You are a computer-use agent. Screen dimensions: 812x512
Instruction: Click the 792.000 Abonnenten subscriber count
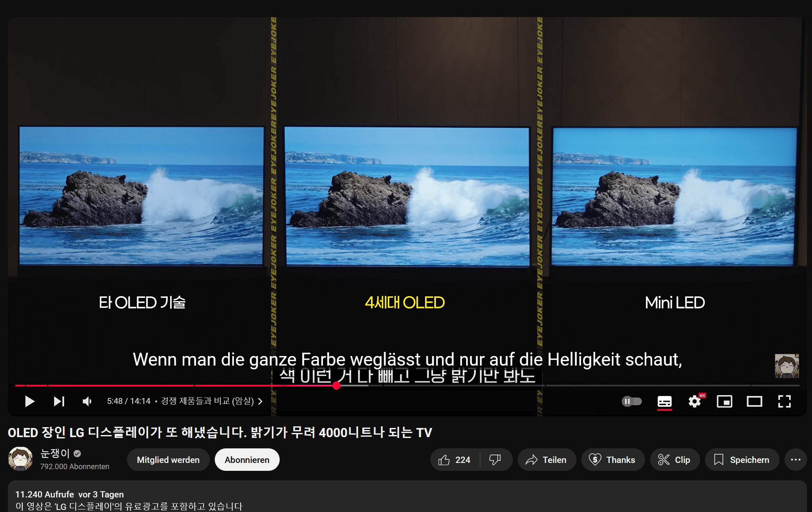pyautogui.click(x=75, y=467)
